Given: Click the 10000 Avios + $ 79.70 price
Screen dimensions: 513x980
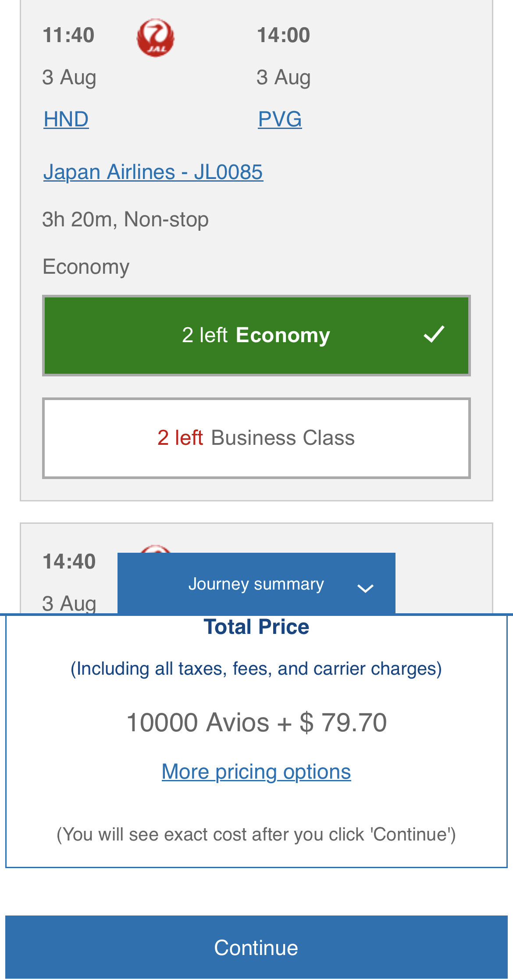Looking at the screenshot, I should click(x=256, y=722).
